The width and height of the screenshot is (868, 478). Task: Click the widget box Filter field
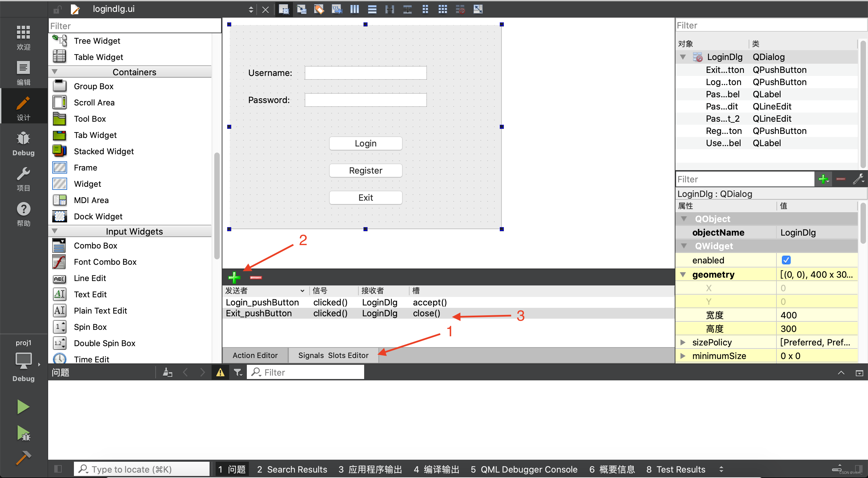pyautogui.click(x=134, y=26)
